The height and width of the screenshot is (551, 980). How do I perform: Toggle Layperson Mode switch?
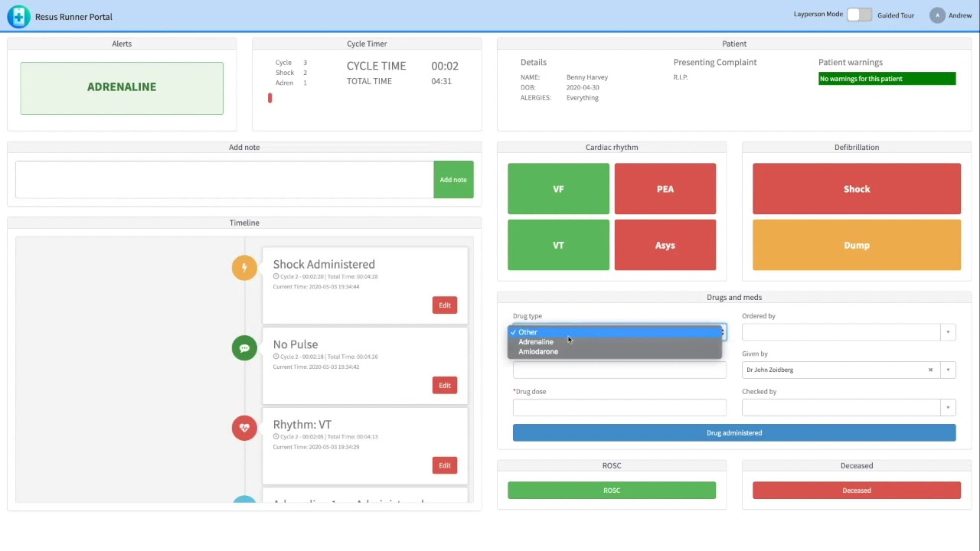coord(859,15)
